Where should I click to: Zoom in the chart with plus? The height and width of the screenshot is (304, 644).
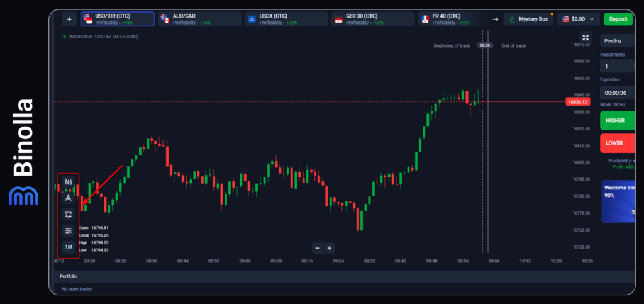(x=330, y=248)
